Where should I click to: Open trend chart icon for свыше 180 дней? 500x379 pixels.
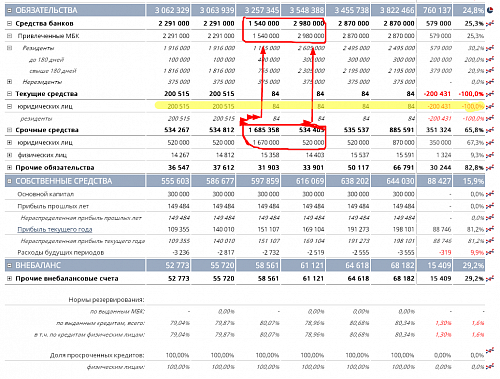pyautogui.click(x=490, y=71)
